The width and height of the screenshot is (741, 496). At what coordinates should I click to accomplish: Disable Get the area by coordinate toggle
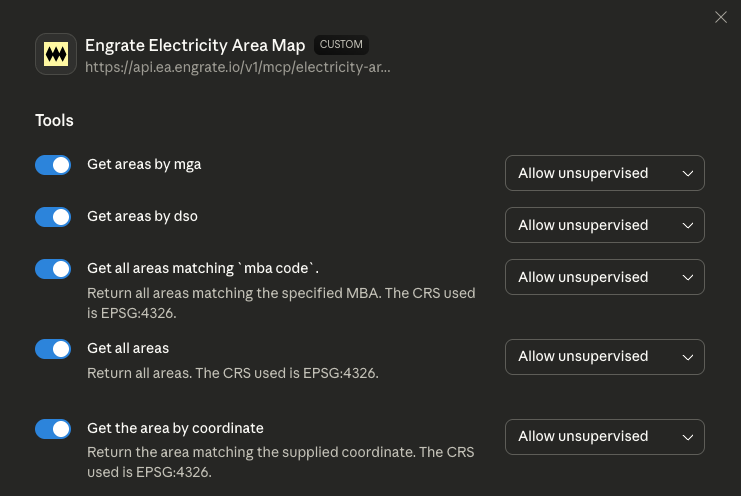point(53,429)
